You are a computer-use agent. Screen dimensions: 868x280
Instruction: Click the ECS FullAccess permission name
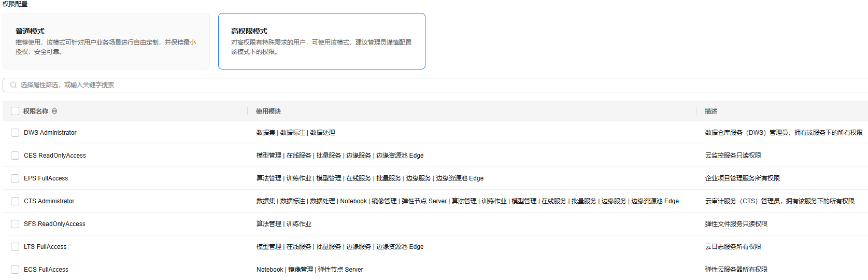[x=46, y=270]
